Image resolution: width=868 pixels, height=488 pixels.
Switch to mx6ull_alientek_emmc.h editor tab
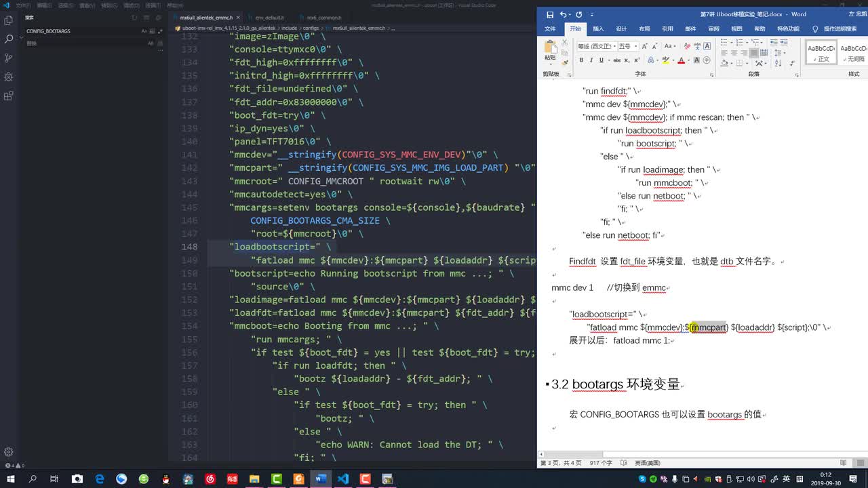click(x=206, y=18)
